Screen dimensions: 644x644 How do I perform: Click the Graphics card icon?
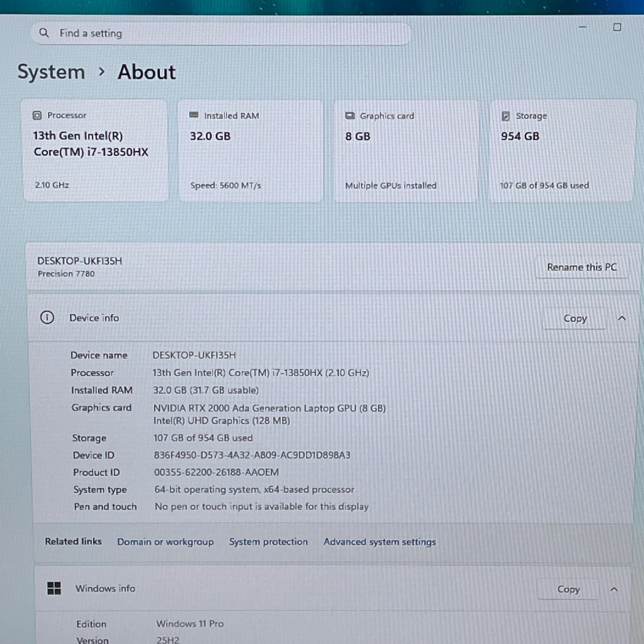point(350,116)
